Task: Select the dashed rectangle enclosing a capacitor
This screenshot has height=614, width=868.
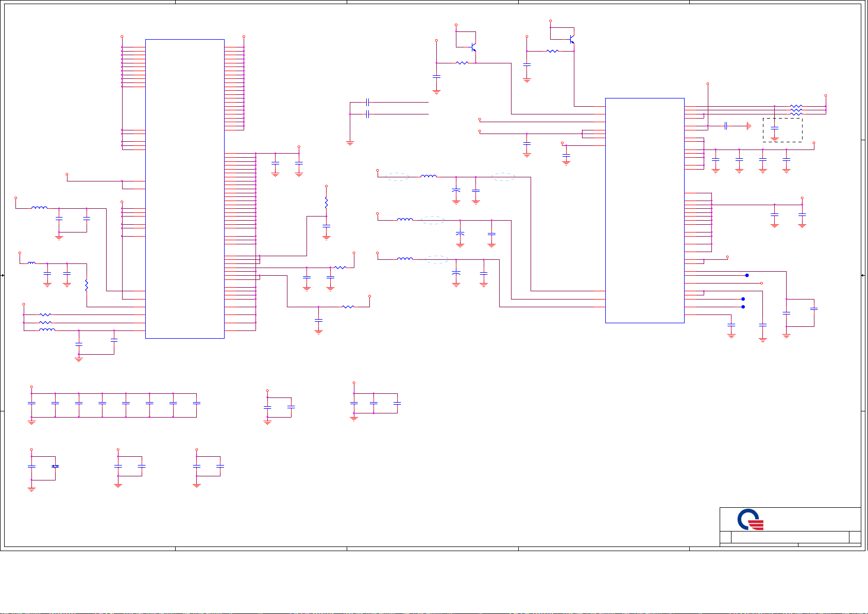Action: tap(782, 130)
